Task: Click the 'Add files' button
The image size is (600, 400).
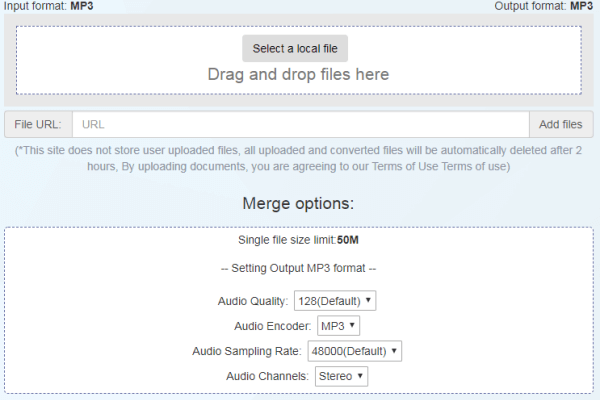Action: [x=561, y=124]
